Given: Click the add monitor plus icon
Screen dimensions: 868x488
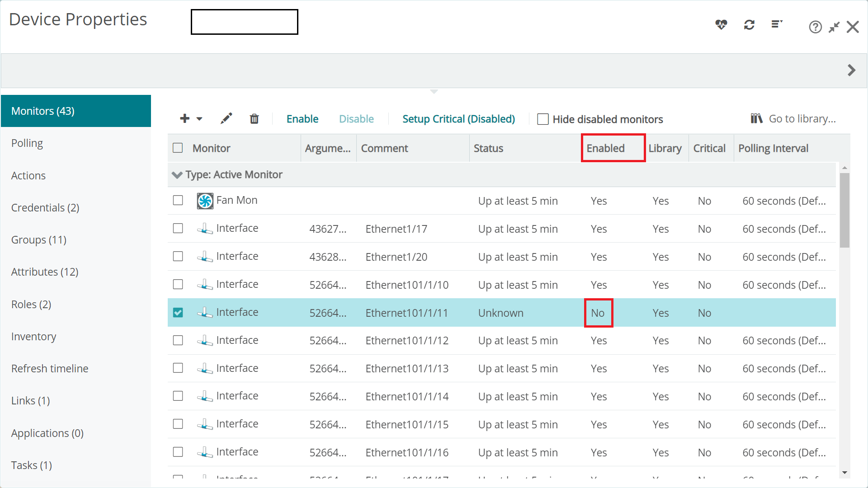Looking at the screenshot, I should [x=184, y=118].
